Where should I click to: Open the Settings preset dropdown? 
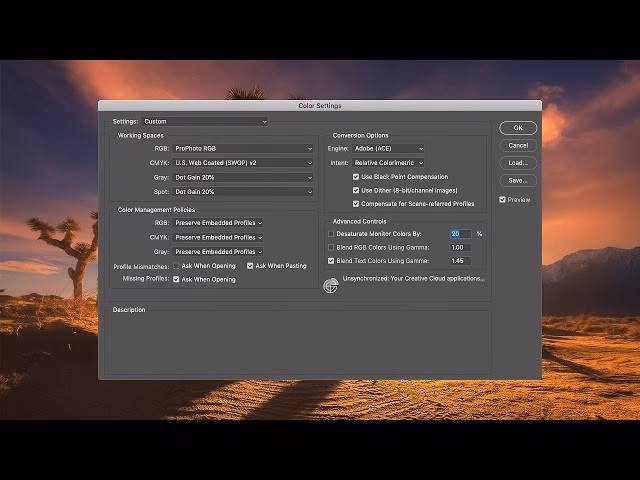pyautogui.click(x=204, y=122)
